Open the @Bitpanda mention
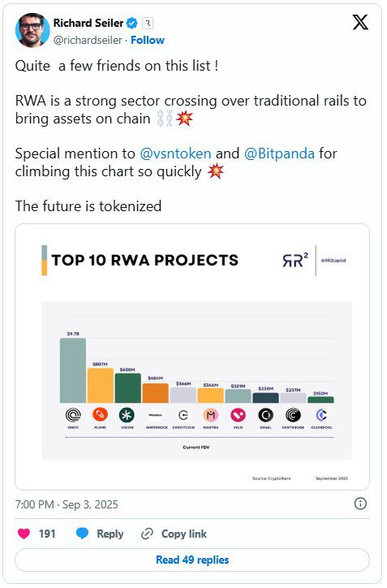The height and width of the screenshot is (588, 387). [x=279, y=153]
